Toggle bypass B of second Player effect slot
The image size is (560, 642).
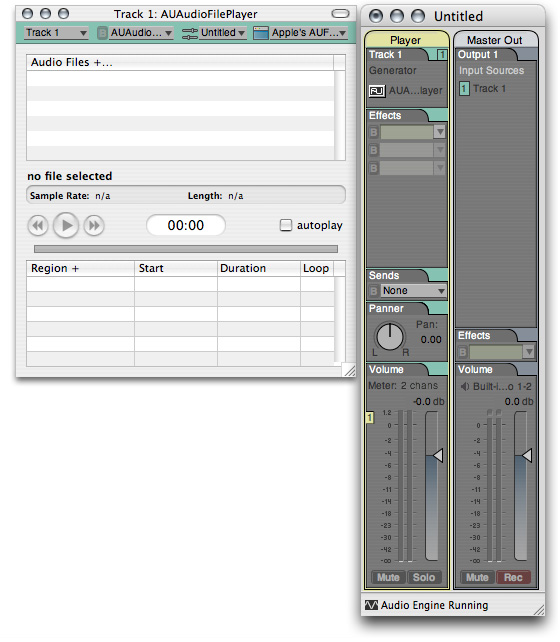tap(373, 150)
